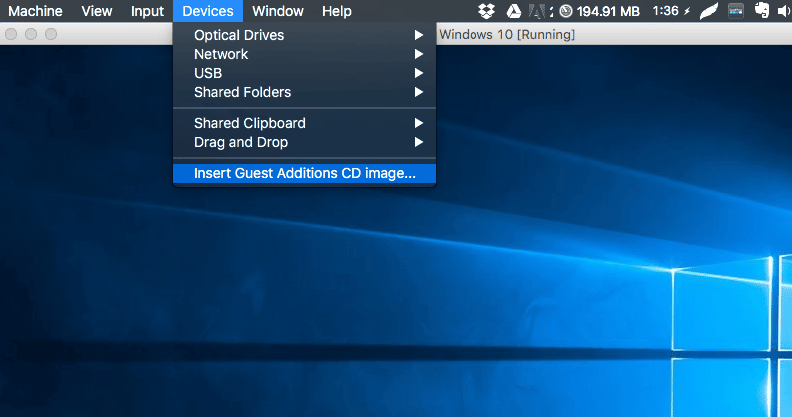Open the Google Drive menu bar icon
The image size is (792, 417).
[514, 11]
